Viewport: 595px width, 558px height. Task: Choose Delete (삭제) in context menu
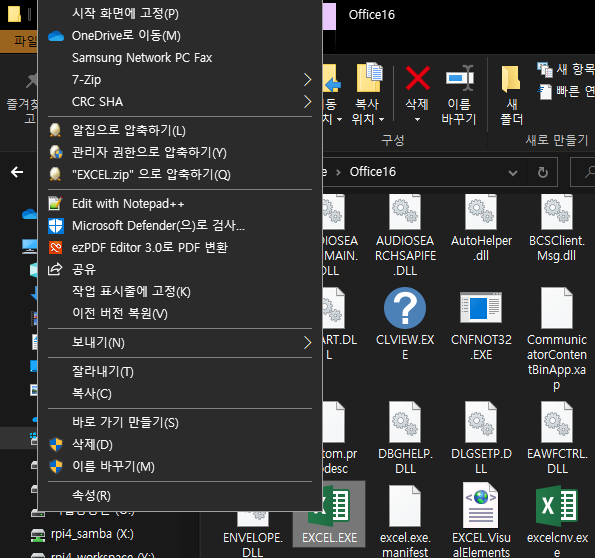(180, 445)
